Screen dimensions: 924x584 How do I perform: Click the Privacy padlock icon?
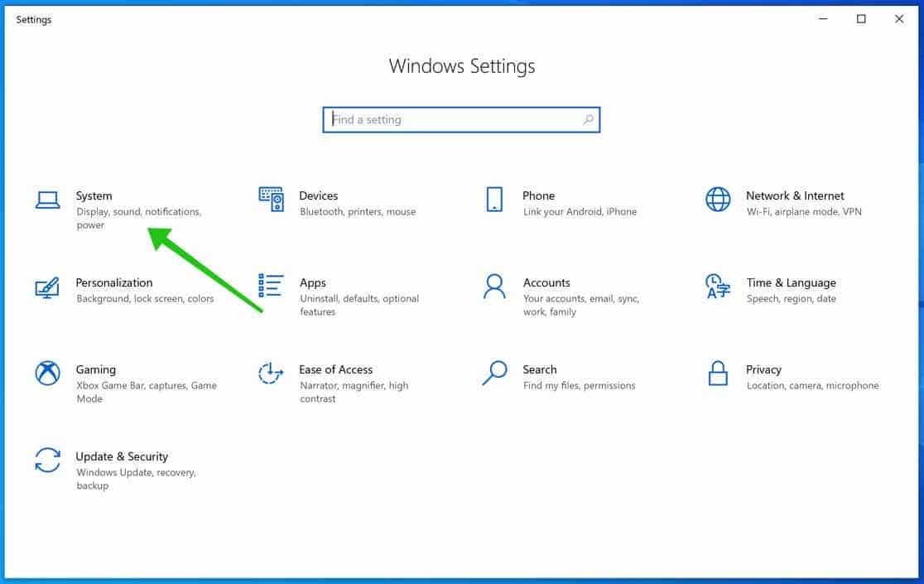click(x=718, y=373)
